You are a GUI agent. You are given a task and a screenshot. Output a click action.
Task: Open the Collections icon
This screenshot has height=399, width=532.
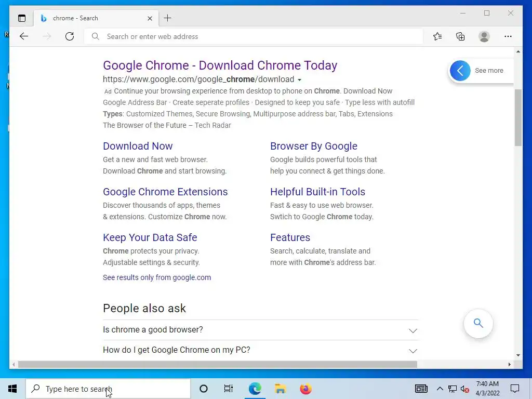[460, 36]
